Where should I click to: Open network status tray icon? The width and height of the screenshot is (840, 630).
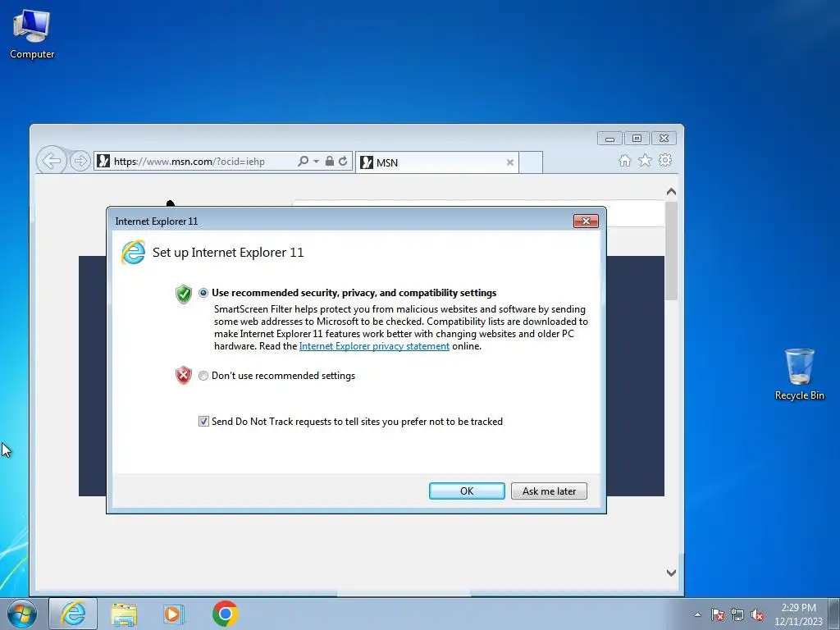[x=737, y=614]
